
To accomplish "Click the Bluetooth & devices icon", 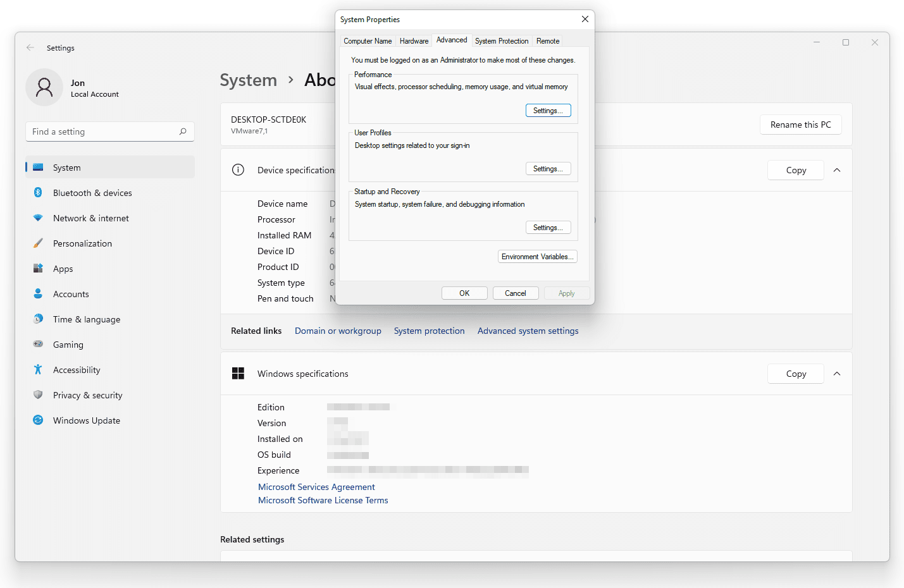I will click(38, 192).
